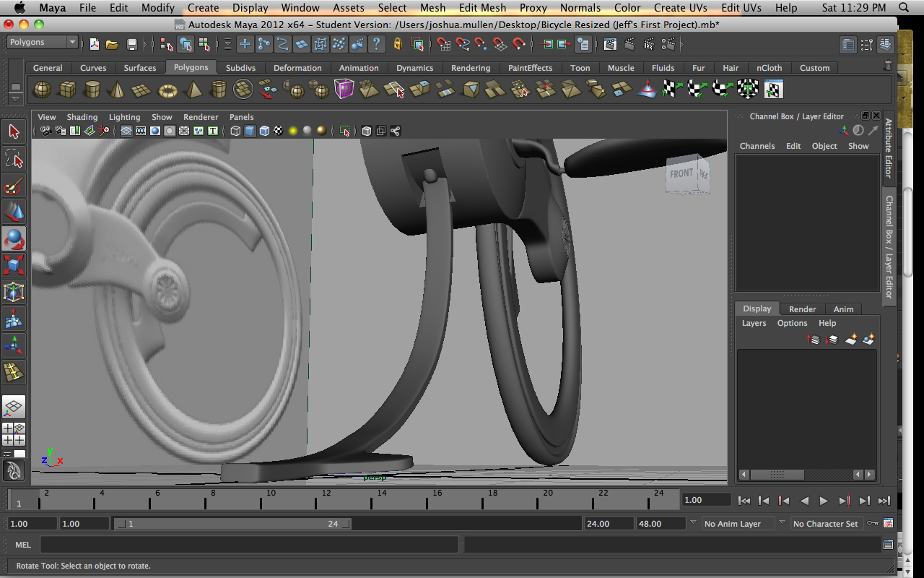Open the No Character Set dropdown
924x578 pixels.
[x=827, y=523]
